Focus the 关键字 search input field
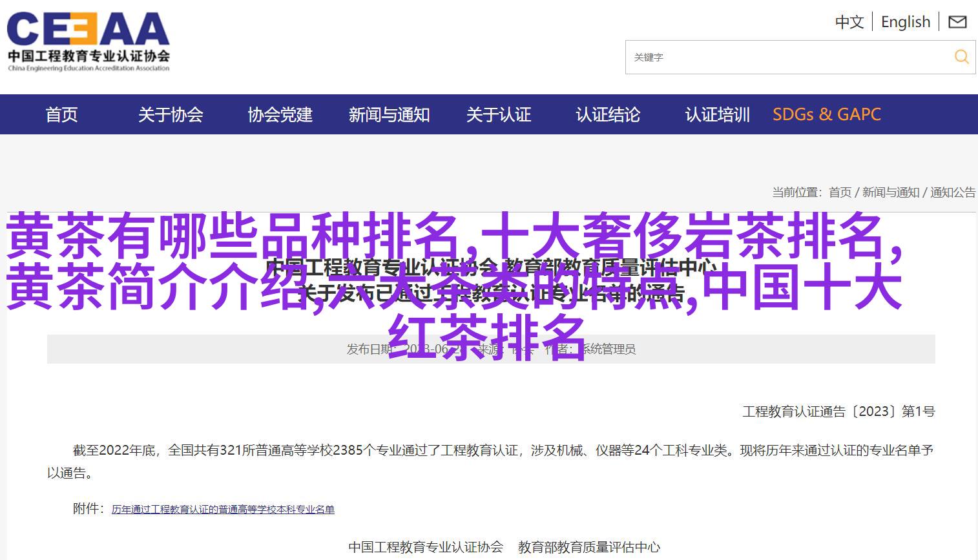Screen dimensions: 978x560 tap(788, 57)
